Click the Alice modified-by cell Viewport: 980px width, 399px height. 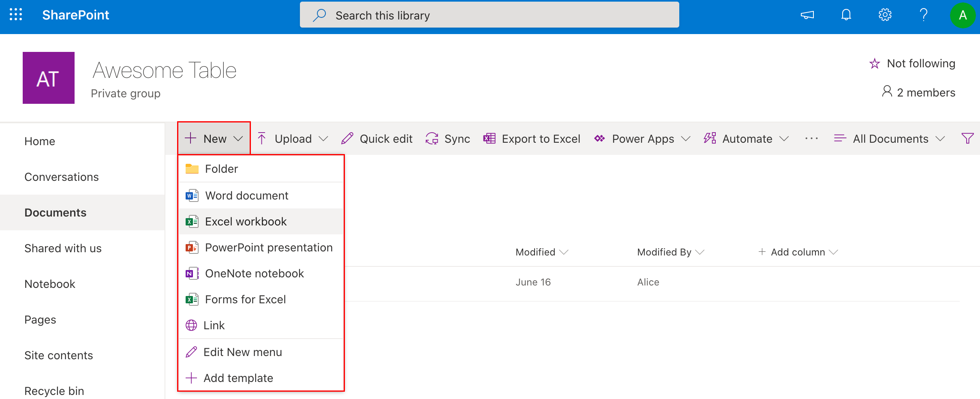648,282
